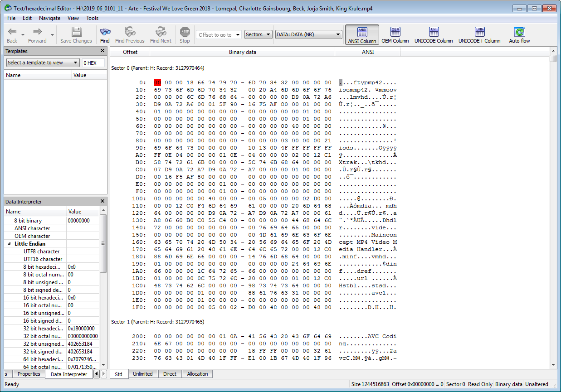
Task: Open the Forward history dropdown arrow
Action: [52, 35]
